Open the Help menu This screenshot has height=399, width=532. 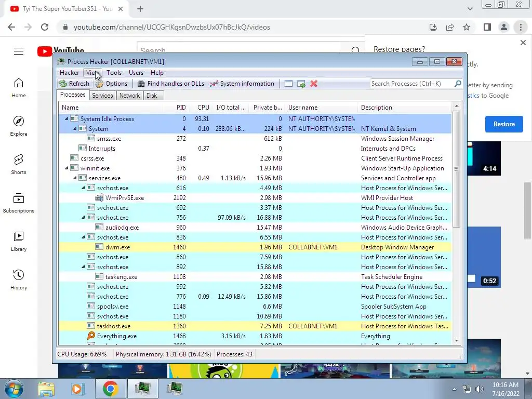157,73
